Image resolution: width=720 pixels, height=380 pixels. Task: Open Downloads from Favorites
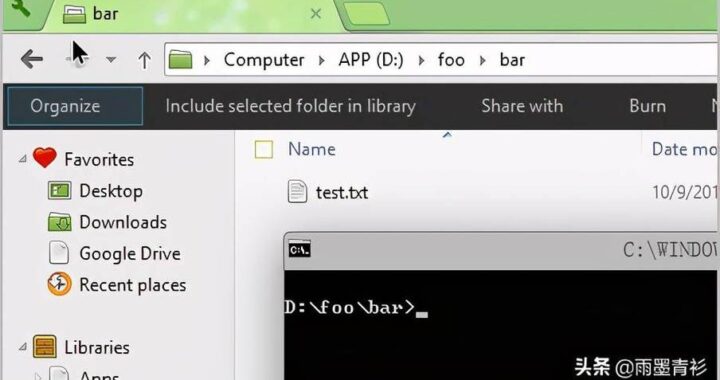(123, 222)
